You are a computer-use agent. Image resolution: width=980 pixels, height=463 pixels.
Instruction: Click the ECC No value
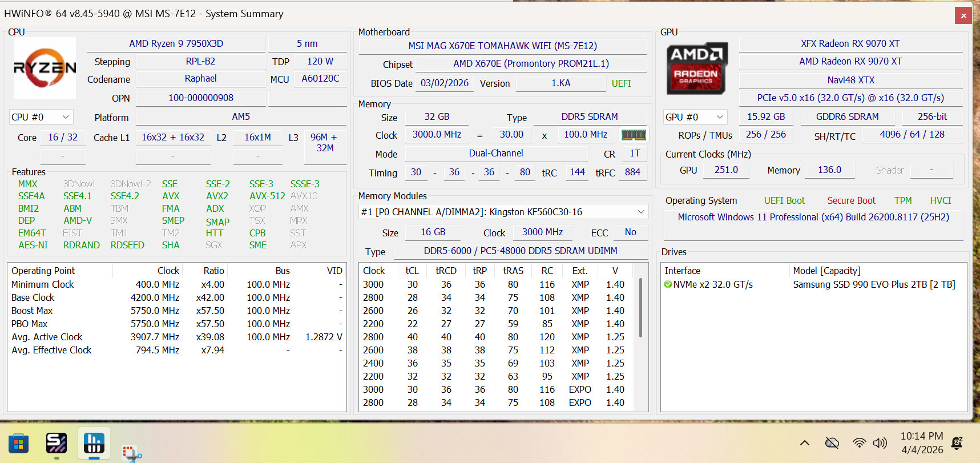pyautogui.click(x=631, y=232)
